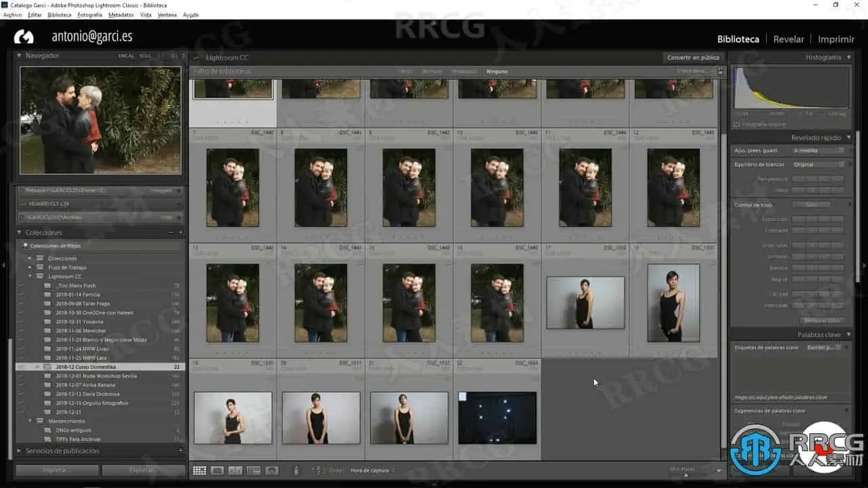
Task: Select the Painter spray can tool
Action: click(x=296, y=470)
